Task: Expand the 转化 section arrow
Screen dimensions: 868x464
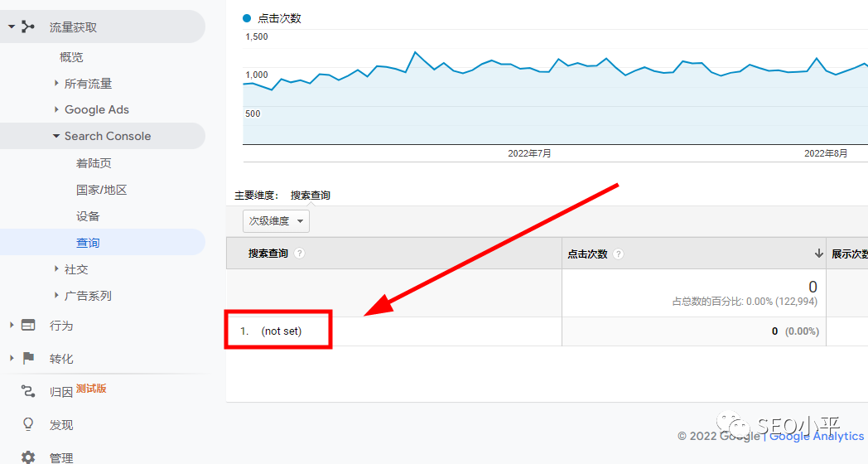Action: click(x=11, y=358)
